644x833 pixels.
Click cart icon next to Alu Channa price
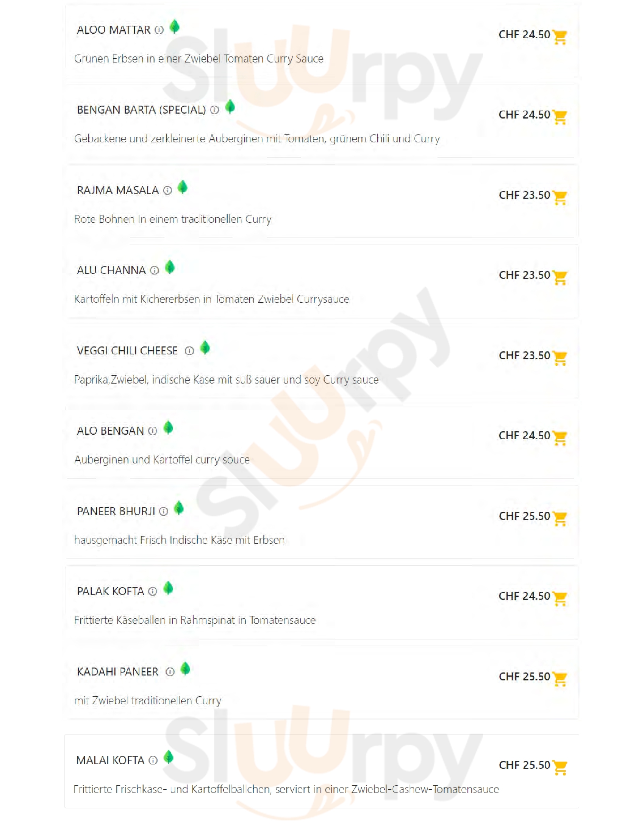point(560,278)
